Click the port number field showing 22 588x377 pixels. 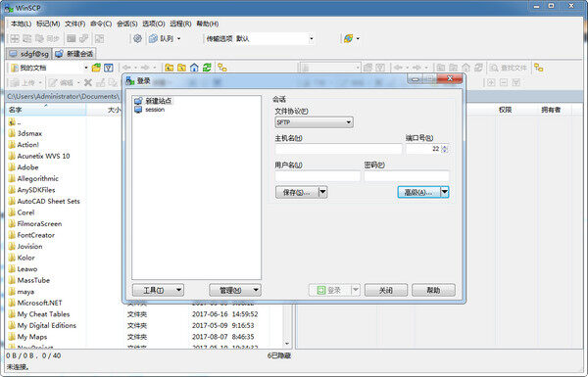point(423,149)
